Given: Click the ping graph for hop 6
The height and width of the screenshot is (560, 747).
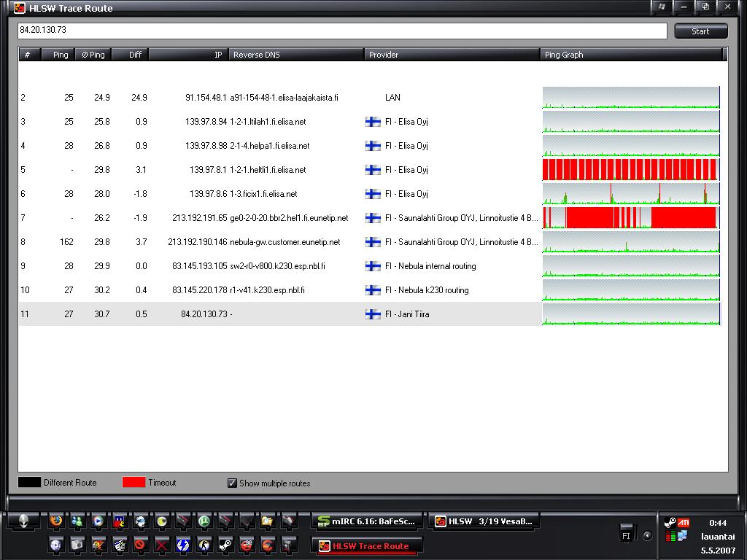Looking at the screenshot, I should click(631, 193).
